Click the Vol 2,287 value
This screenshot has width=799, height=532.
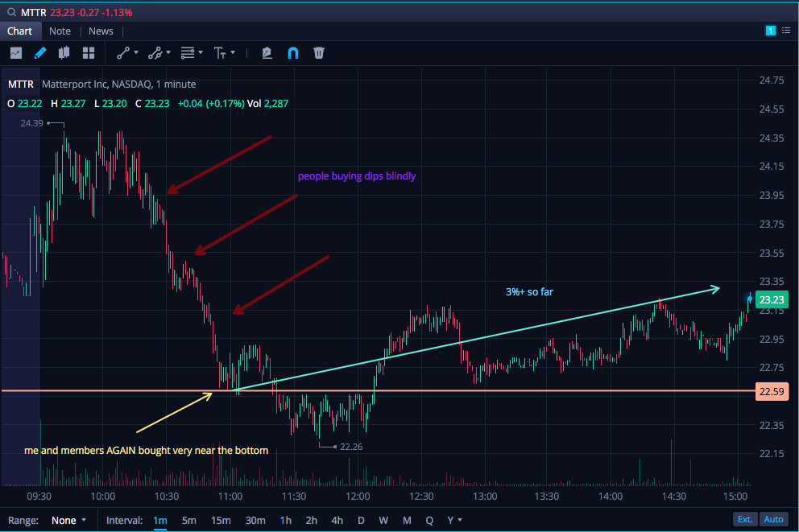267,103
